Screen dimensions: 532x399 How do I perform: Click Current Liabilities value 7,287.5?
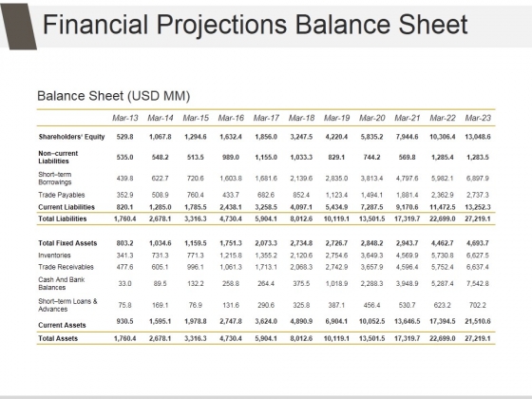point(371,207)
